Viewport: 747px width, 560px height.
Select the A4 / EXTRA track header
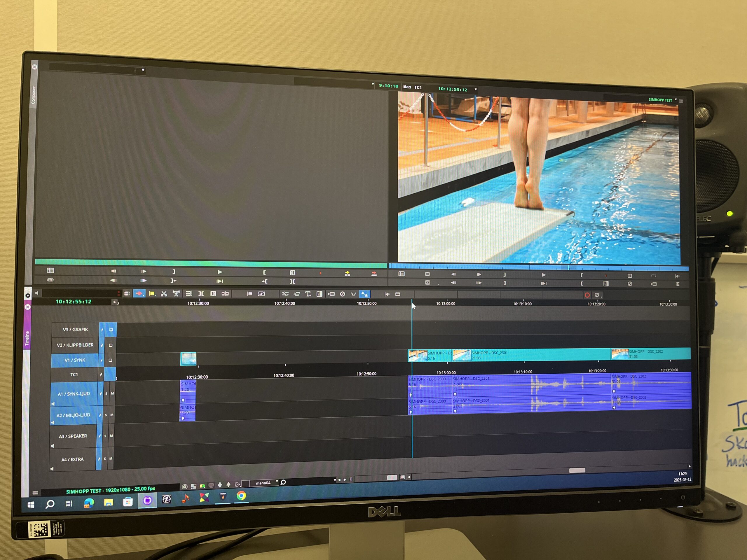(x=72, y=459)
